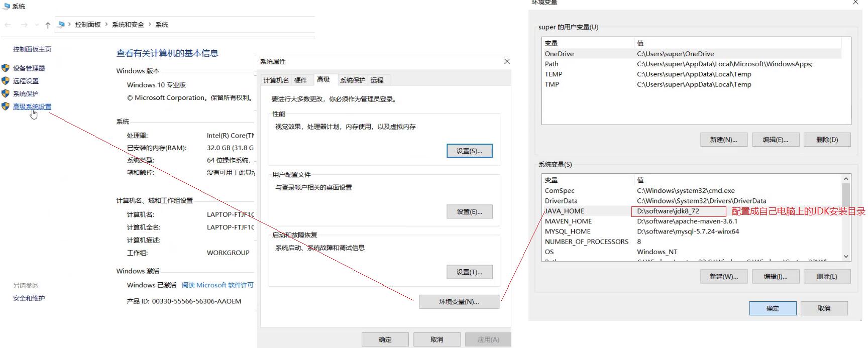The image size is (868, 348).
Task: Select the TEMP user variable row
Action: tap(692, 74)
